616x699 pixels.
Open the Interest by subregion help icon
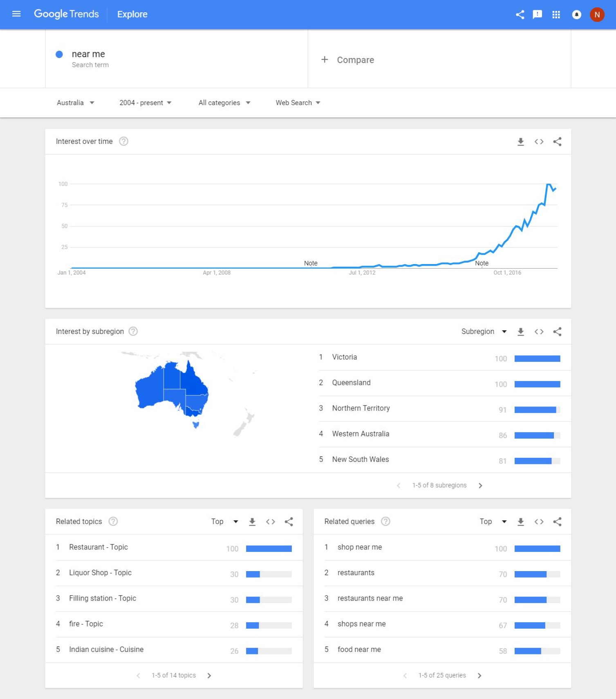(133, 332)
